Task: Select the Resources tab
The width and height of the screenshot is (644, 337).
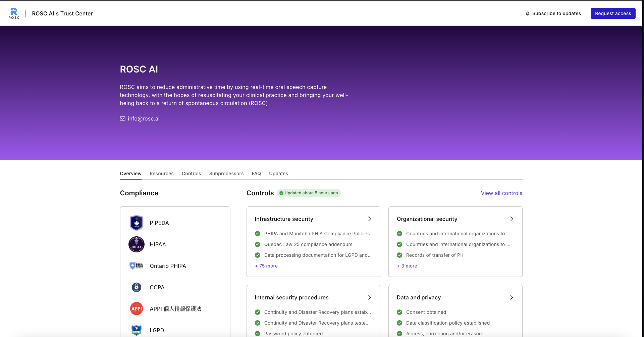Action: pos(161,174)
